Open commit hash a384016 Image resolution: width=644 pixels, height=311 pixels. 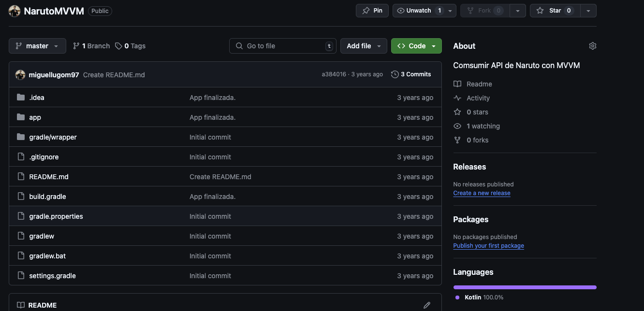click(334, 74)
